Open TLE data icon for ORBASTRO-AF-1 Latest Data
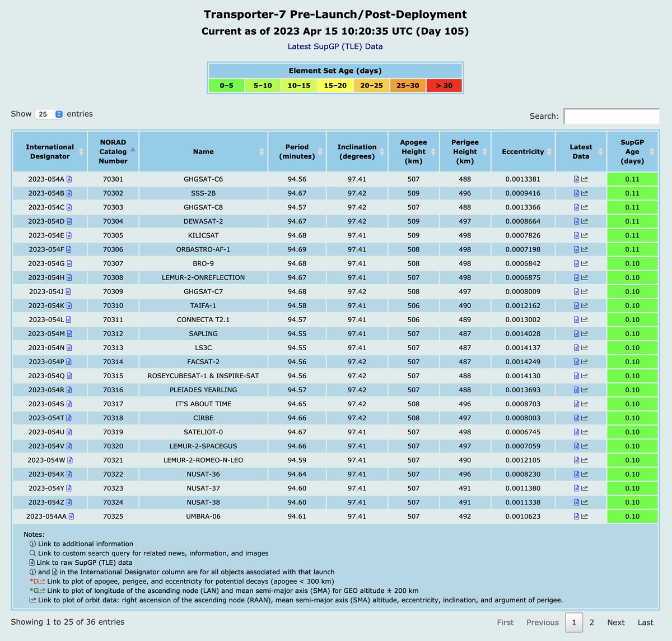672x641 pixels. click(x=576, y=249)
